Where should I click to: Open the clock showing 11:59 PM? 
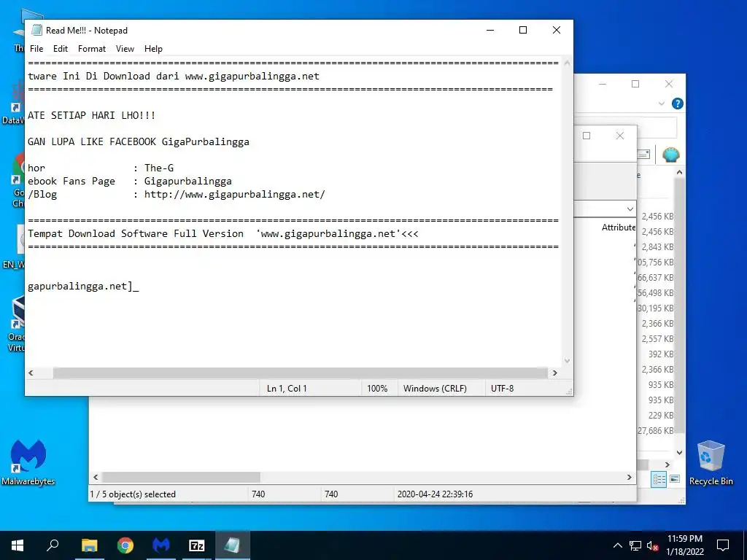pos(685,545)
